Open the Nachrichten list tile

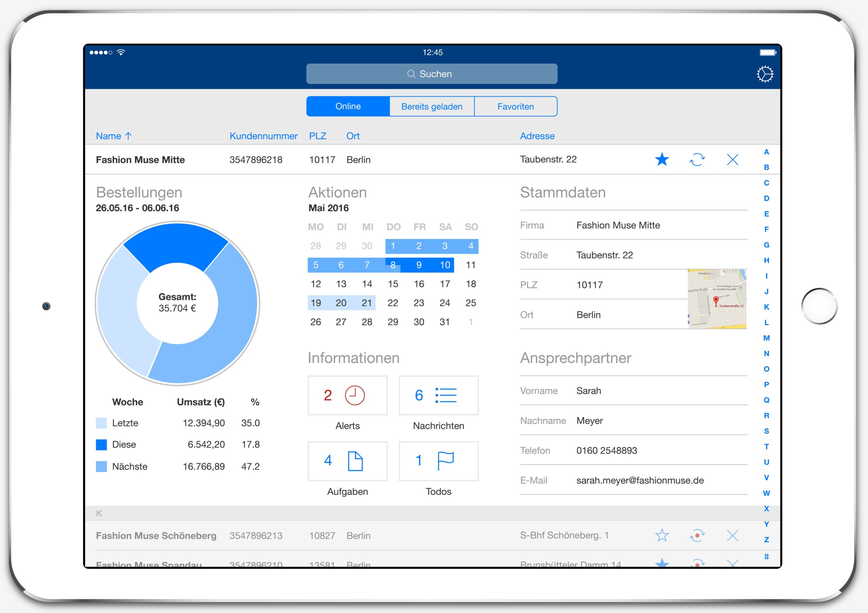[x=438, y=395]
